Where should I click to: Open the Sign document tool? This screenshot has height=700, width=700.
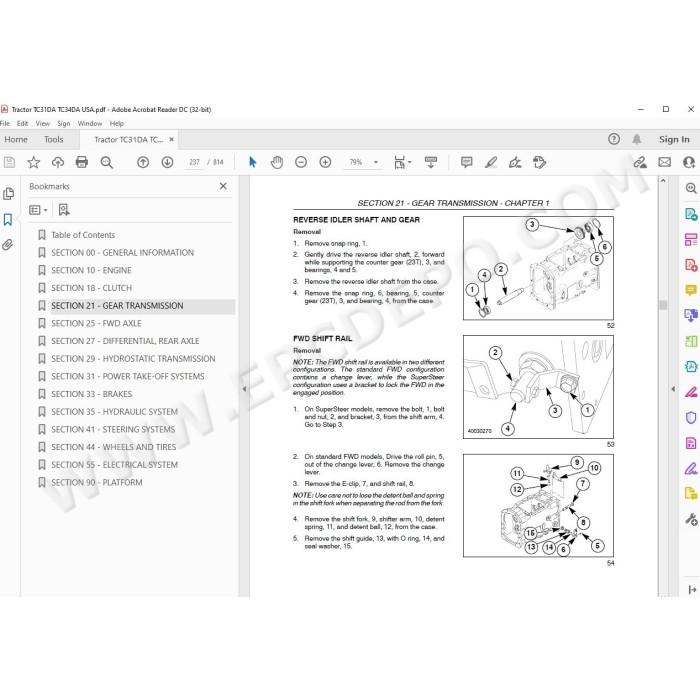pyautogui.click(x=515, y=162)
